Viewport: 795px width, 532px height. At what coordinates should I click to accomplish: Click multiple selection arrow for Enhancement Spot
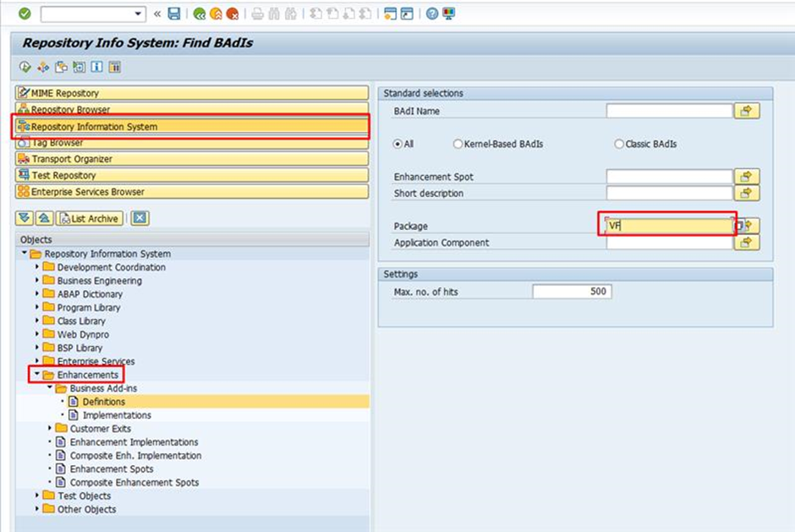click(x=746, y=177)
